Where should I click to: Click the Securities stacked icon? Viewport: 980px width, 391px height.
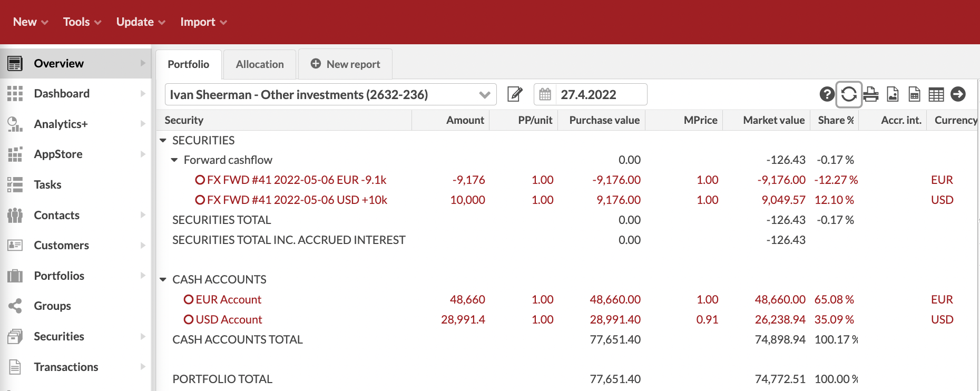15,336
